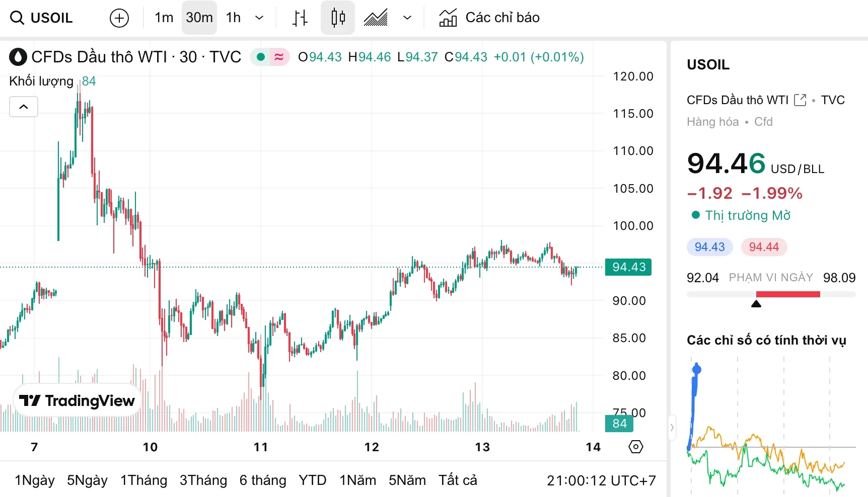Toggle the 1h timeframe
This screenshot has width=868, height=497.
click(x=233, y=18)
